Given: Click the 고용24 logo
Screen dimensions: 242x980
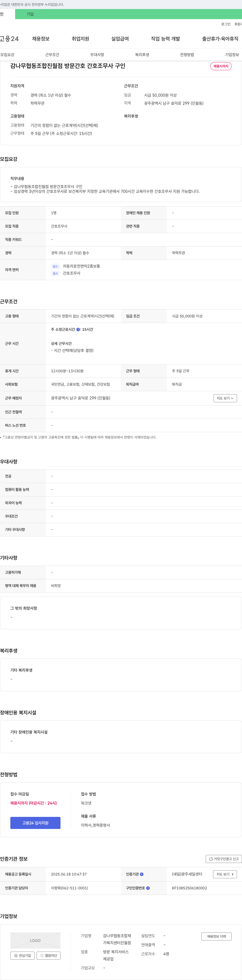Looking at the screenshot, I should tap(9, 39).
